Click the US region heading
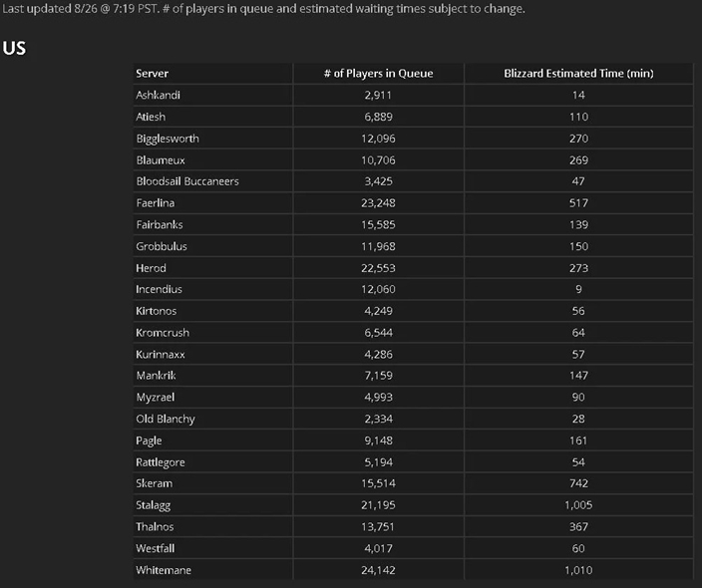Viewport: 702px width, 588px height. coord(14,48)
